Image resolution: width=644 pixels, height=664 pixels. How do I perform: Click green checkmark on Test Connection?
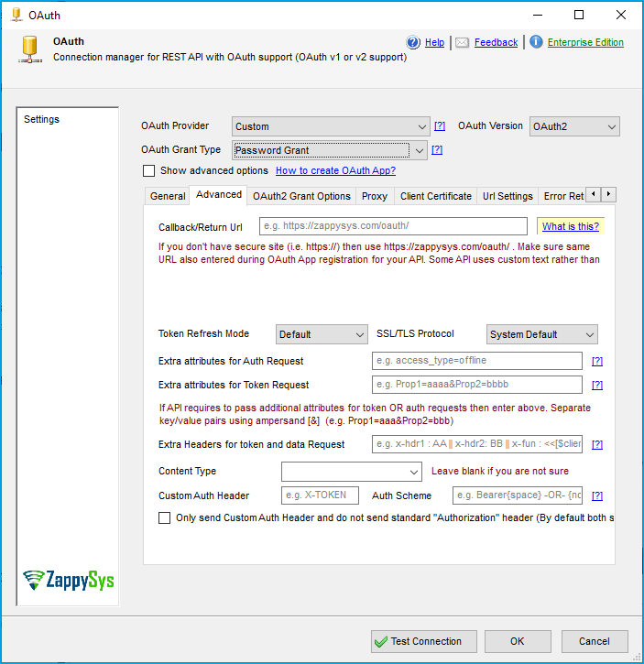point(381,641)
